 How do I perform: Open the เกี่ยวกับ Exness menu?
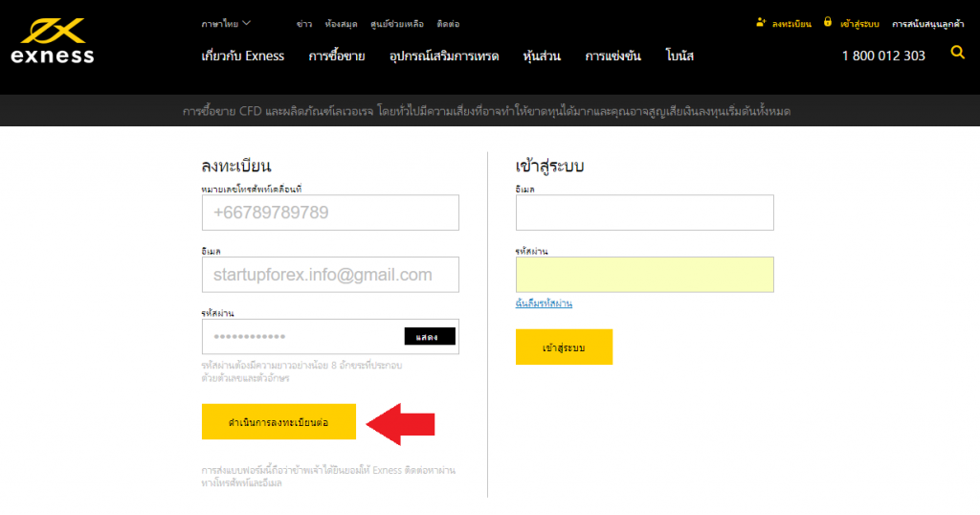click(242, 56)
